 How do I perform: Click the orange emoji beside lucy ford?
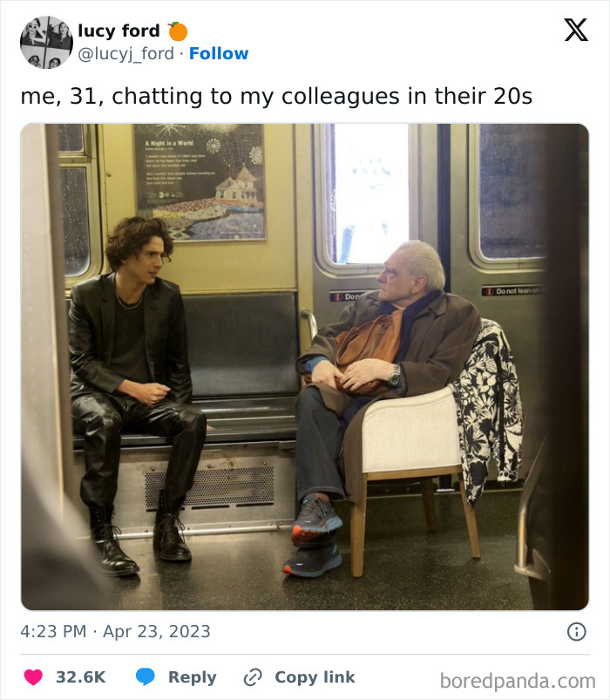click(178, 31)
